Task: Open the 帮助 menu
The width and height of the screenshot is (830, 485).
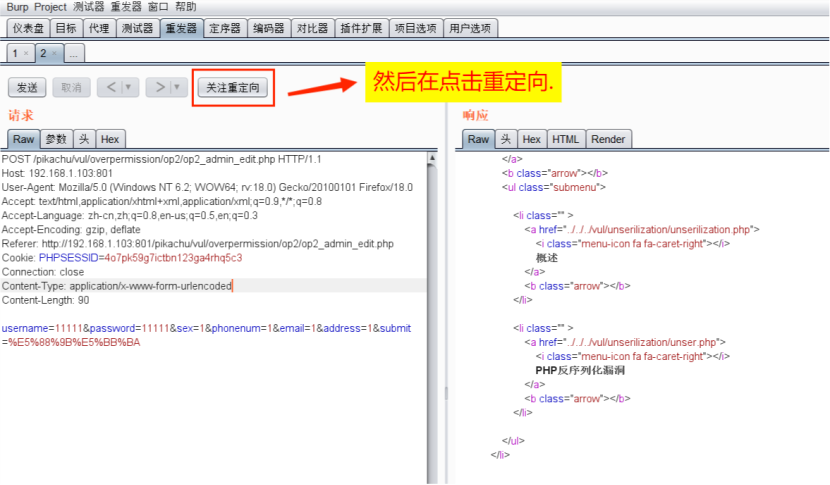Action: tap(186, 7)
